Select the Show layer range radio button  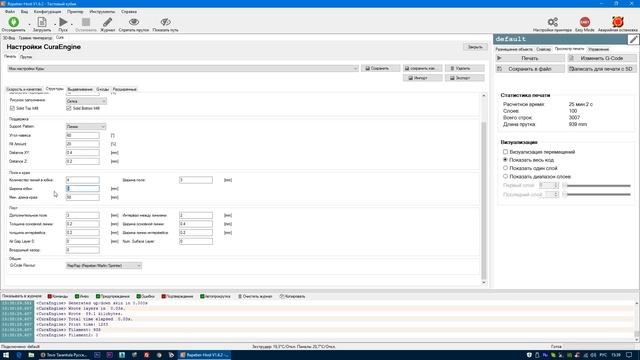pyautogui.click(x=505, y=176)
